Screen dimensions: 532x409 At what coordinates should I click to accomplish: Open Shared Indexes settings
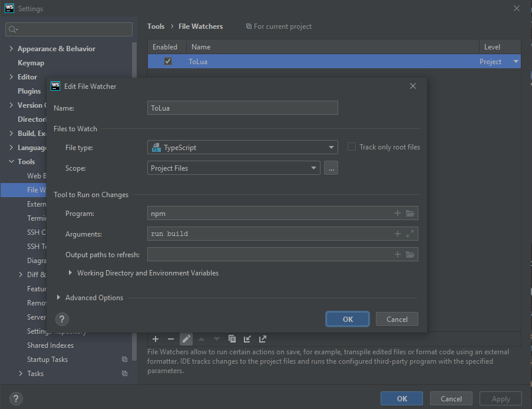click(x=50, y=345)
